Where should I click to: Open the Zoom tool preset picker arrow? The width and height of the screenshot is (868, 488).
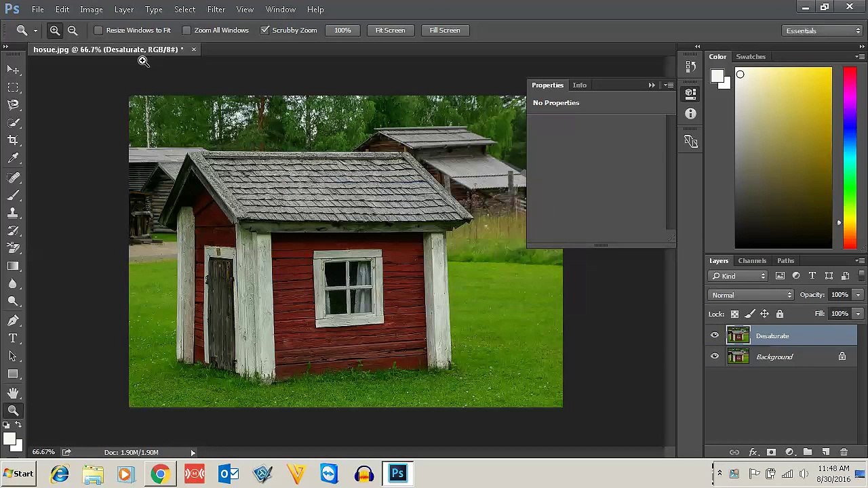(35, 30)
